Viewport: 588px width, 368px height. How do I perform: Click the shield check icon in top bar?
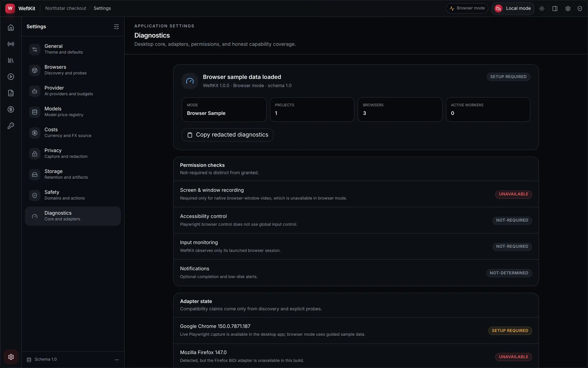point(580,9)
